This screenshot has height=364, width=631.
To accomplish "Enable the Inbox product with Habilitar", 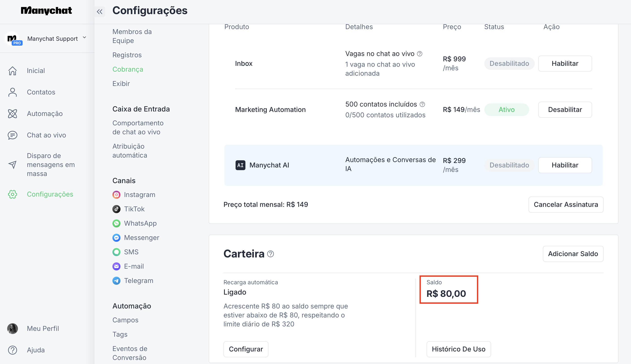I will click(565, 64).
